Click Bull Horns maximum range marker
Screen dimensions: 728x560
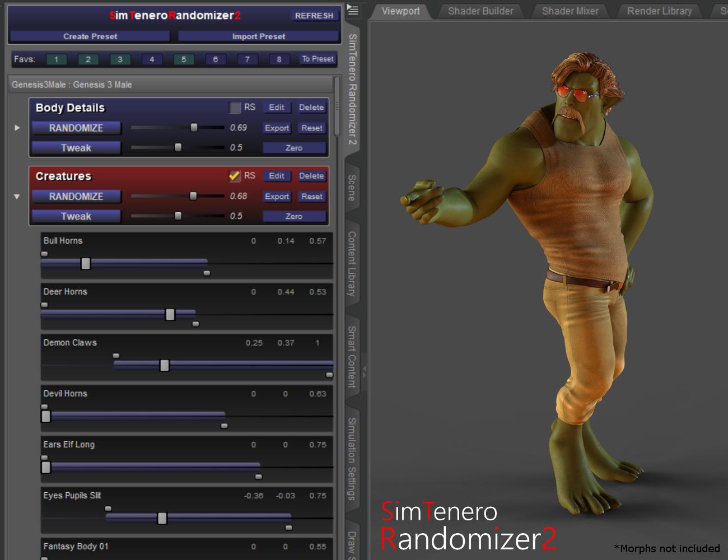(x=207, y=273)
